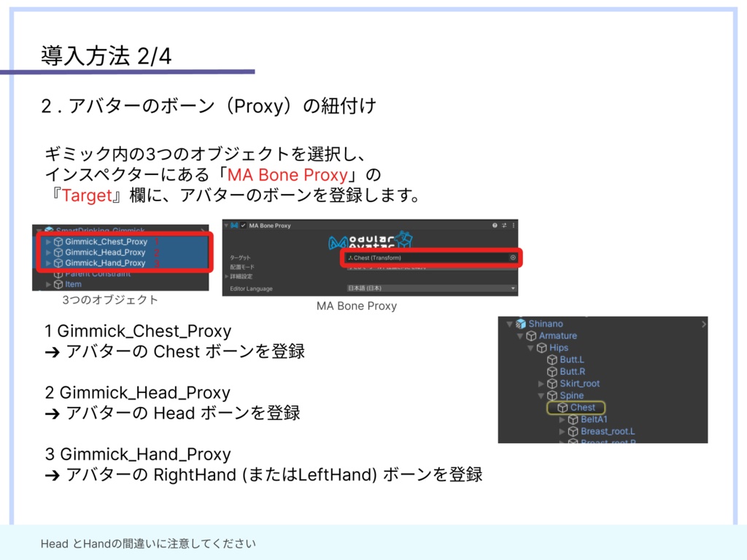747x560 pixels.
Task: Click the Modular Avatar logo beside MA Bone Proxy
Action: (x=234, y=225)
